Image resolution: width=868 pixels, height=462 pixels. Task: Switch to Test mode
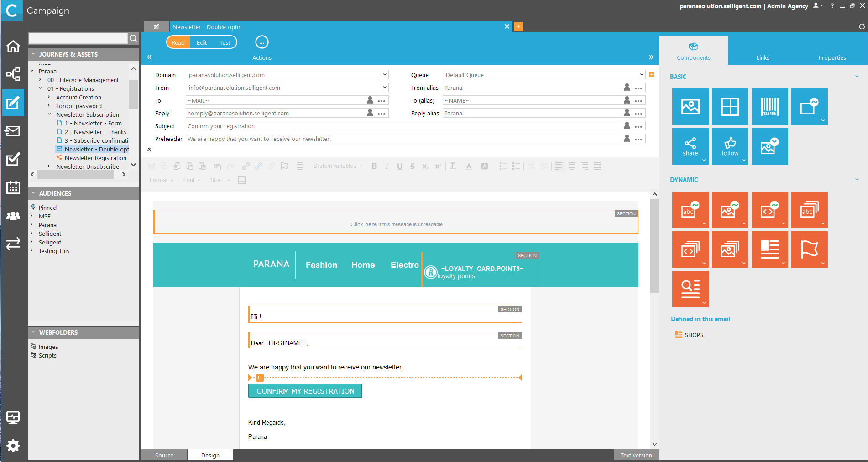click(x=225, y=42)
